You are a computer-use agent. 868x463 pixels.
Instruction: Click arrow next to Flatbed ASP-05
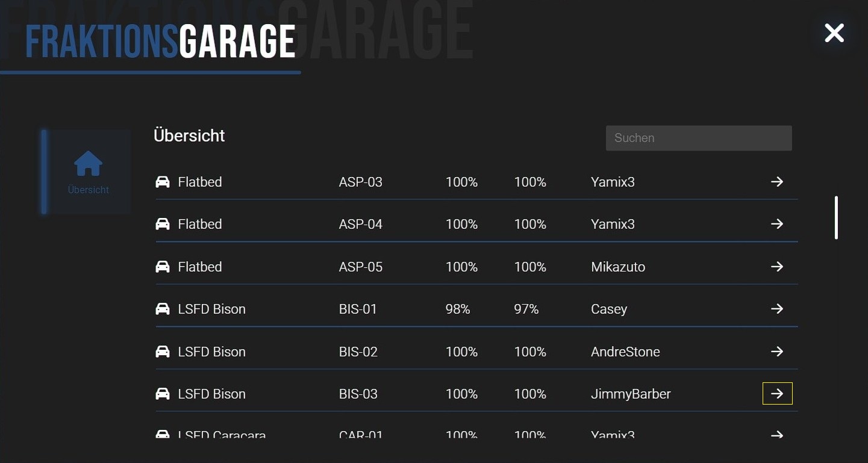[777, 266]
